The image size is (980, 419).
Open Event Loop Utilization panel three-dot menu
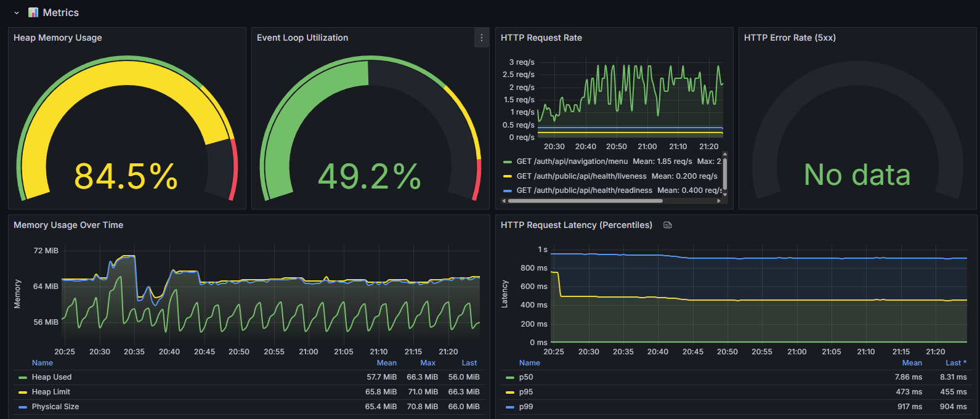(x=482, y=38)
